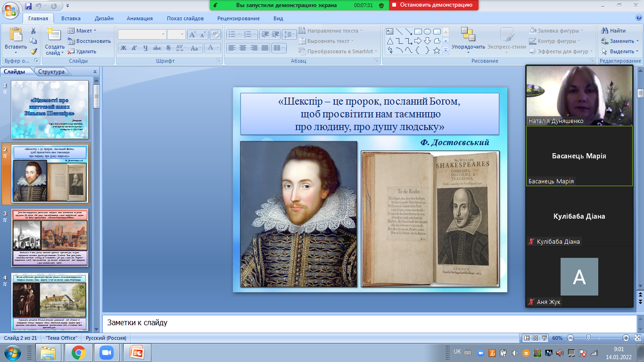Open the Показ слайдов ribbon tab

pos(185,18)
